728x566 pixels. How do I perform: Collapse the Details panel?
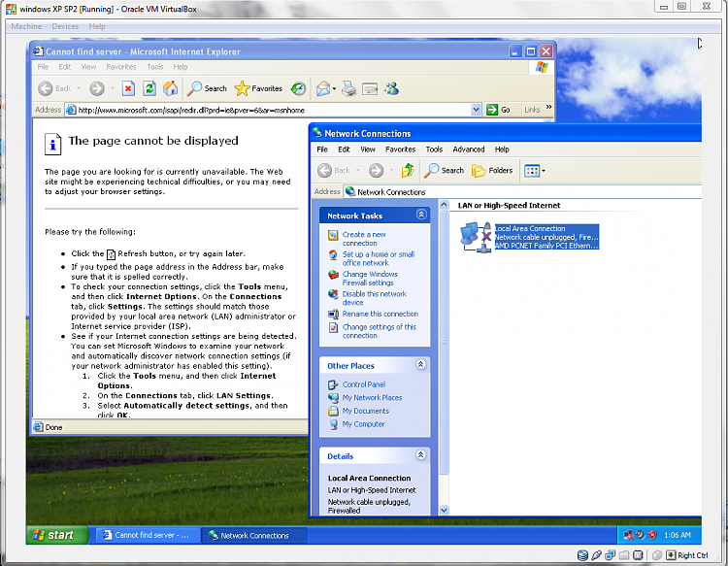420,455
